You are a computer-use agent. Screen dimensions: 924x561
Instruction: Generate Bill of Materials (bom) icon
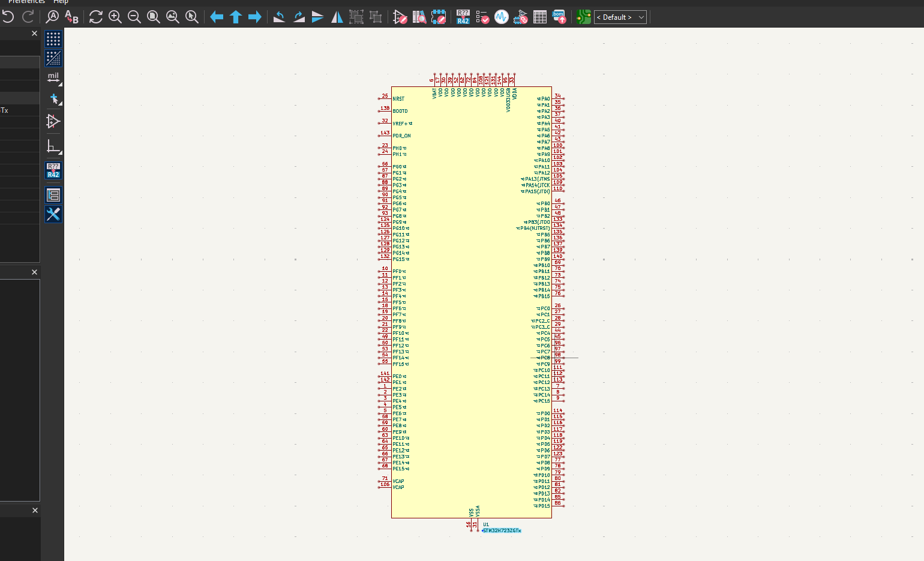point(559,17)
